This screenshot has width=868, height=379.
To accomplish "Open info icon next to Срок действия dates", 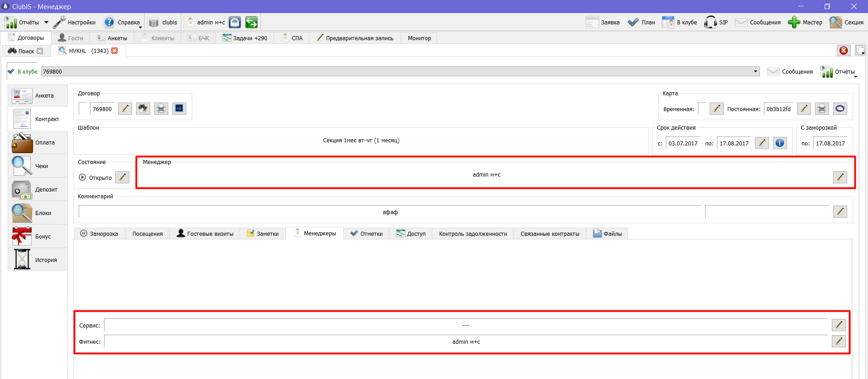I will tap(780, 143).
